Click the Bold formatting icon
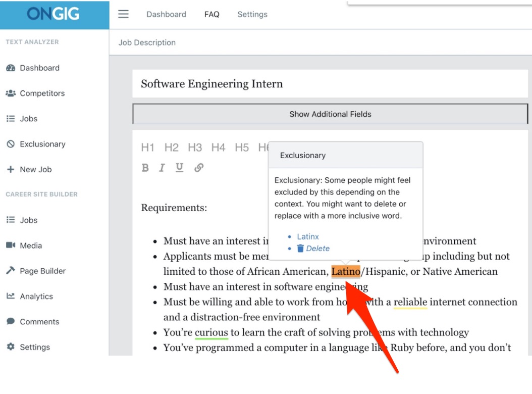Screen dimensions: 532x394 pos(145,168)
